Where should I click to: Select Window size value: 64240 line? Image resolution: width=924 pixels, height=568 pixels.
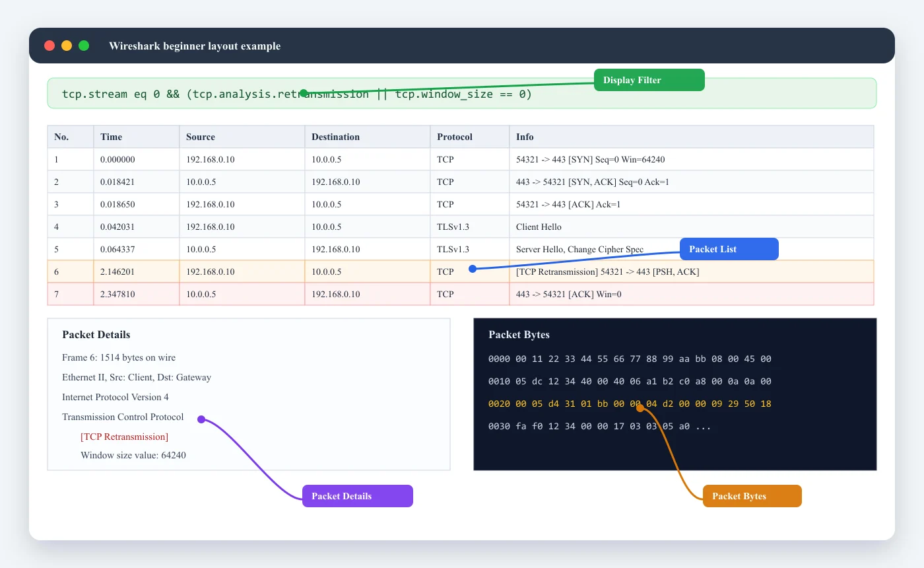click(x=133, y=455)
